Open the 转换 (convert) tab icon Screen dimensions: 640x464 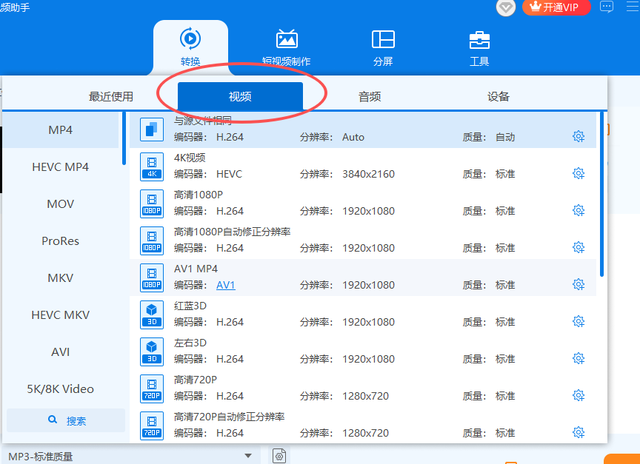(x=190, y=39)
